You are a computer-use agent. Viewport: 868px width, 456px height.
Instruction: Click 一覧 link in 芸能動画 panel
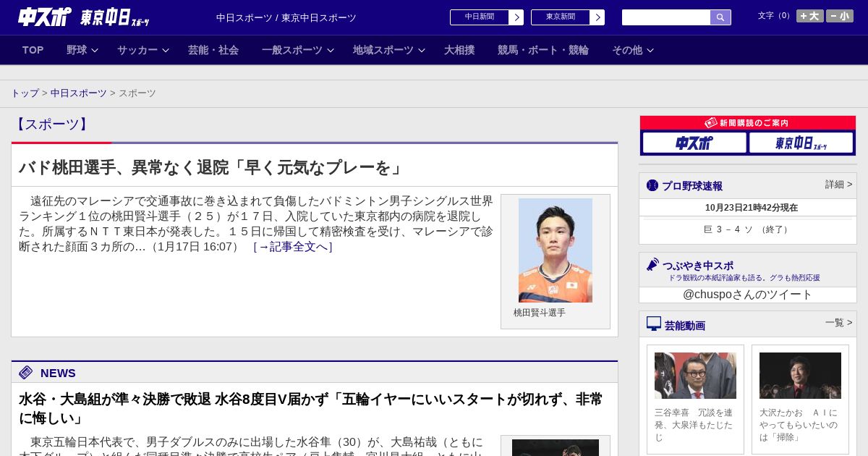[x=838, y=323]
